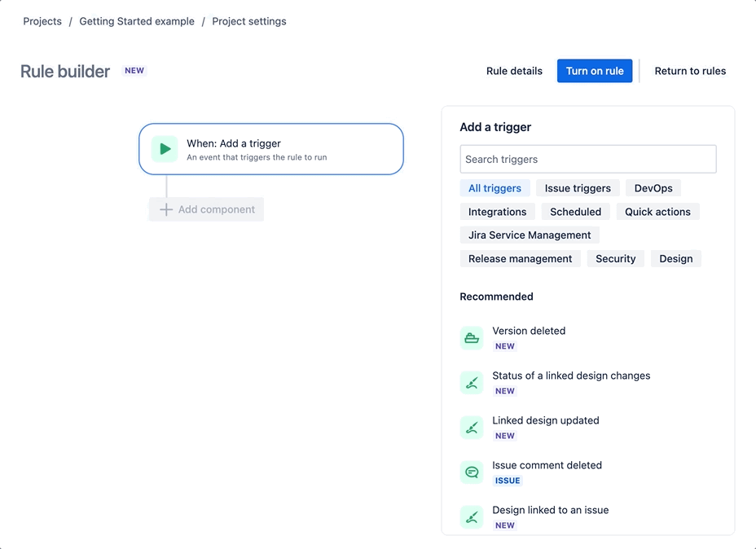The width and height of the screenshot is (756, 549).
Task: Click the Turn on rule button
Action: point(595,71)
